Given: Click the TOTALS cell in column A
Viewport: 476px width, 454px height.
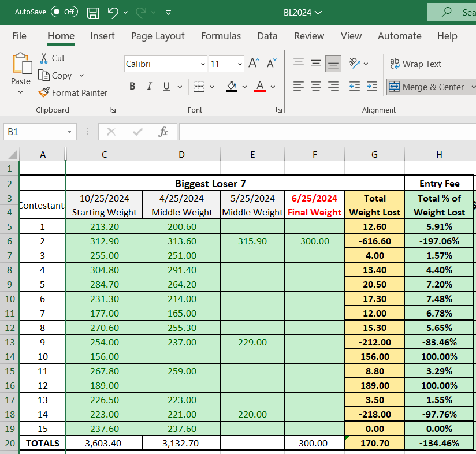Looking at the screenshot, I should (42, 444).
